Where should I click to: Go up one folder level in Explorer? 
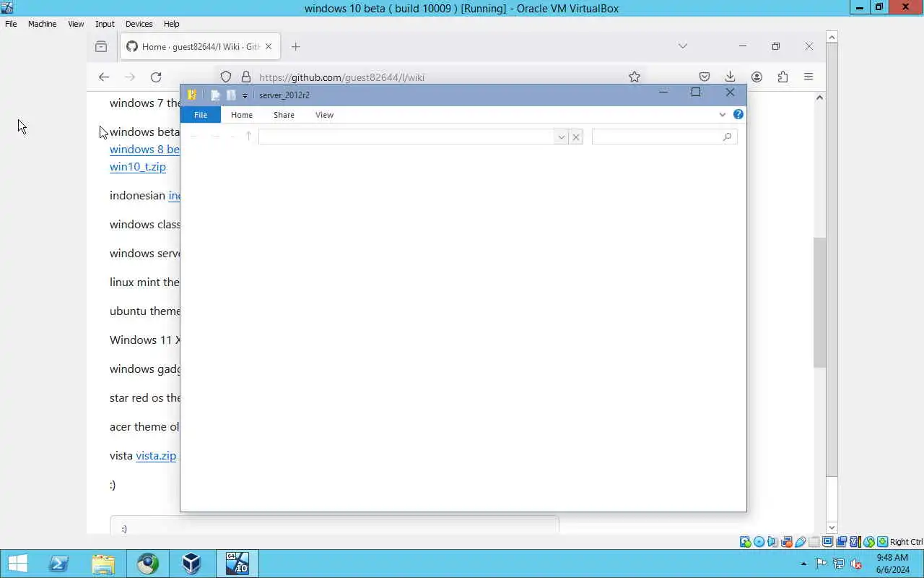pos(248,136)
